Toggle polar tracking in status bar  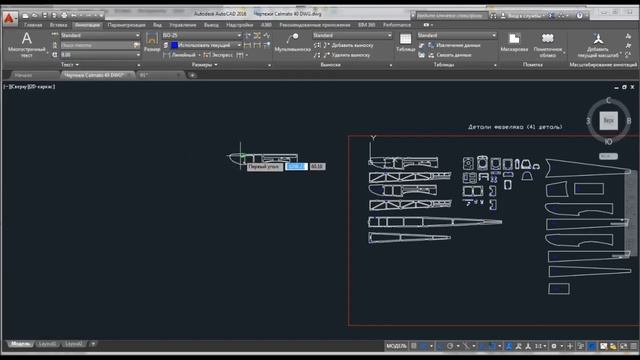(450, 346)
